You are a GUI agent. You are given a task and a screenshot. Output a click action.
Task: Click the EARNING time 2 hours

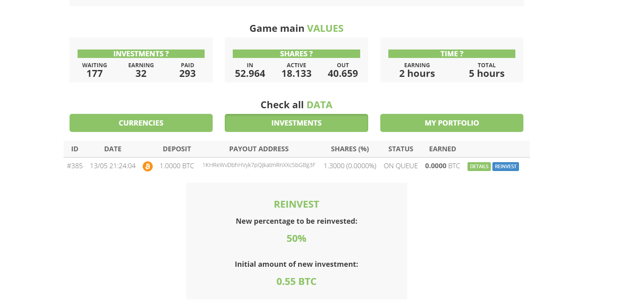417,74
